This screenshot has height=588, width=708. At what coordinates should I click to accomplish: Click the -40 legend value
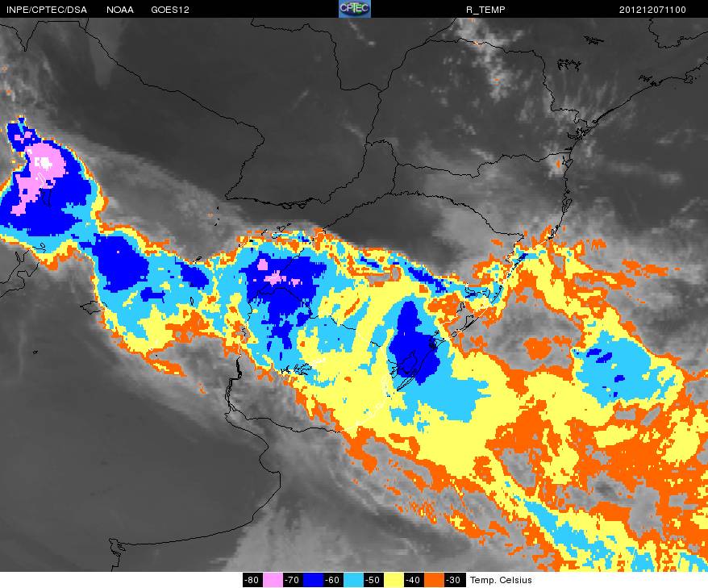(x=414, y=580)
